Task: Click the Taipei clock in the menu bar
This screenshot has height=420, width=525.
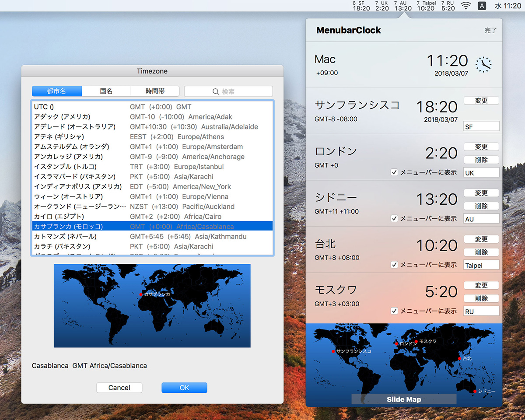Action: coord(426,6)
